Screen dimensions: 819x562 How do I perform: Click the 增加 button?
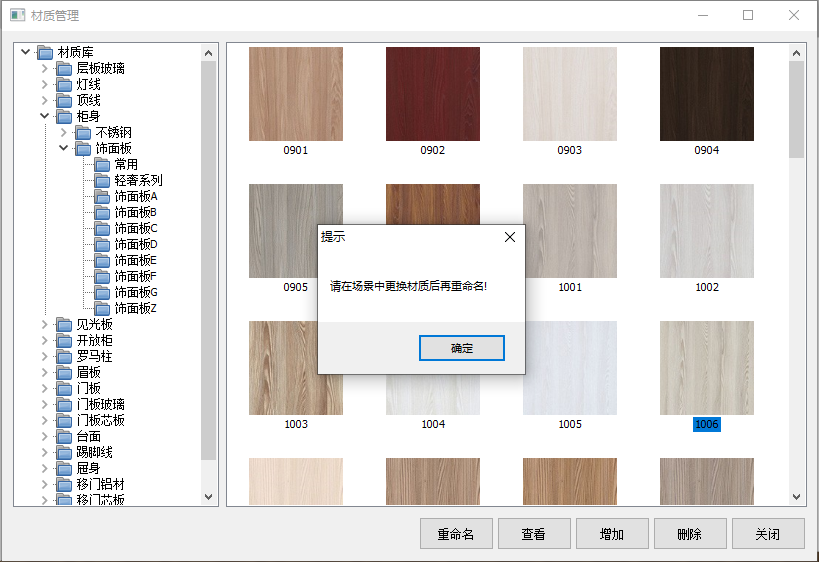(612, 534)
